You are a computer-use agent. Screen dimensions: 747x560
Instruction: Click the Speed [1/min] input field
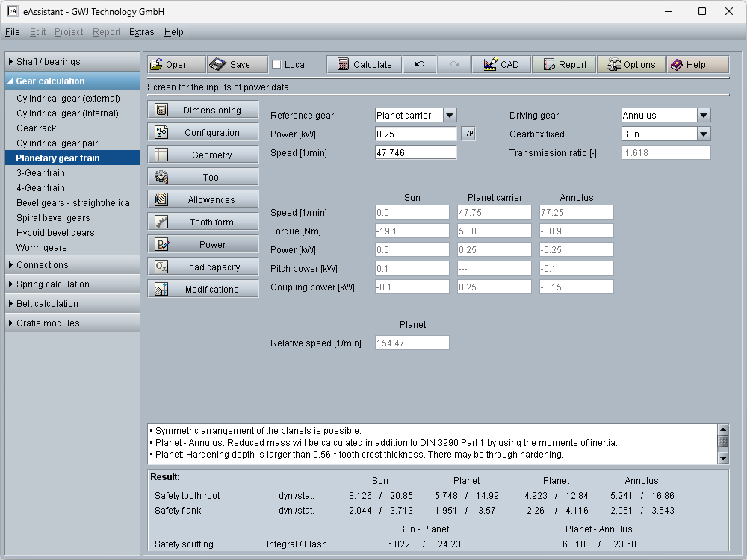tap(415, 152)
